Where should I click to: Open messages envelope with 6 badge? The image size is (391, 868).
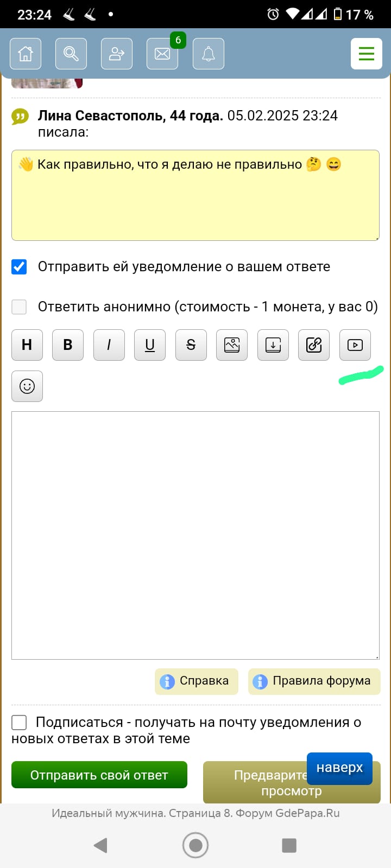pos(162,54)
